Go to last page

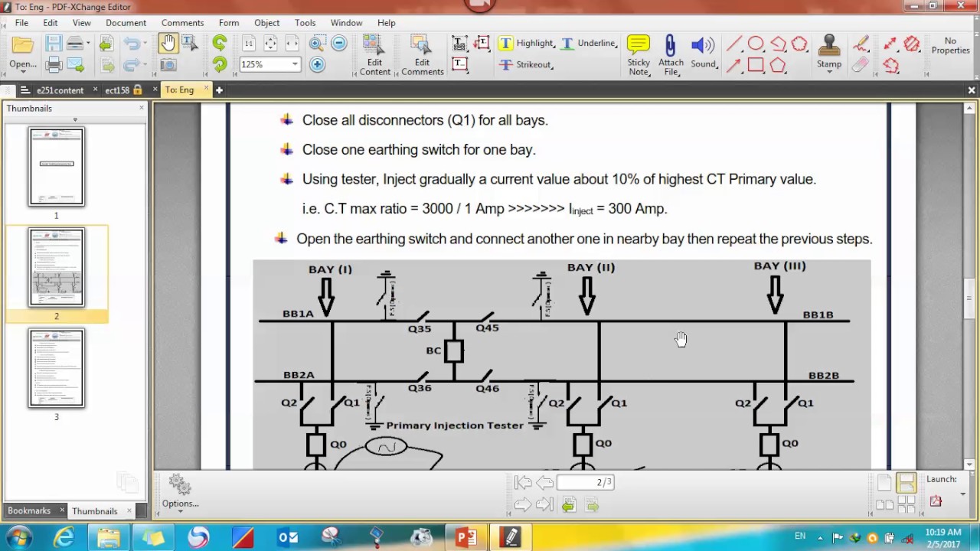[x=544, y=504]
